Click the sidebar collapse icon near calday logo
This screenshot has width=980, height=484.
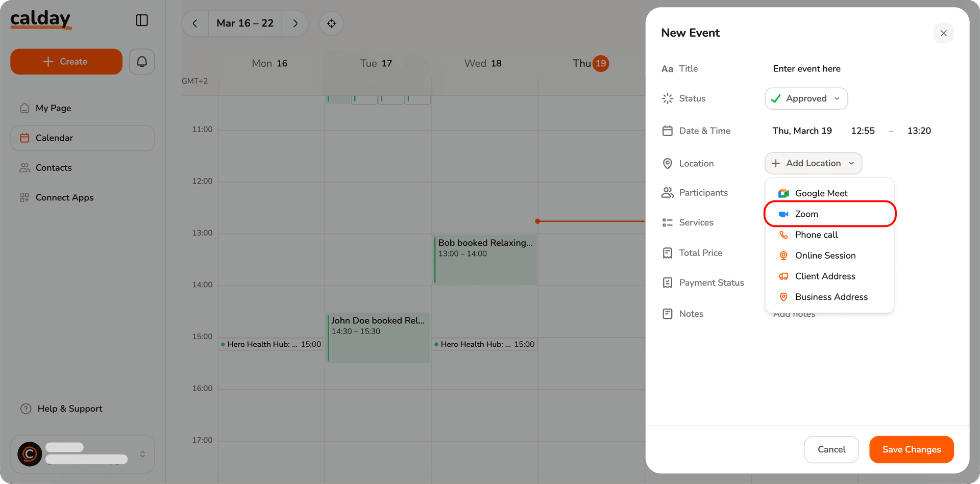pyautogui.click(x=141, y=20)
